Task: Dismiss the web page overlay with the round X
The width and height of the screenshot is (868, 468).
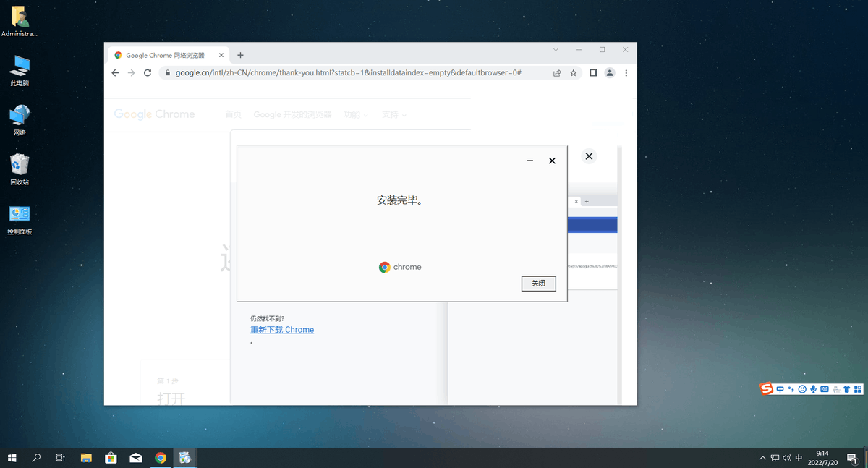Action: pyautogui.click(x=589, y=156)
